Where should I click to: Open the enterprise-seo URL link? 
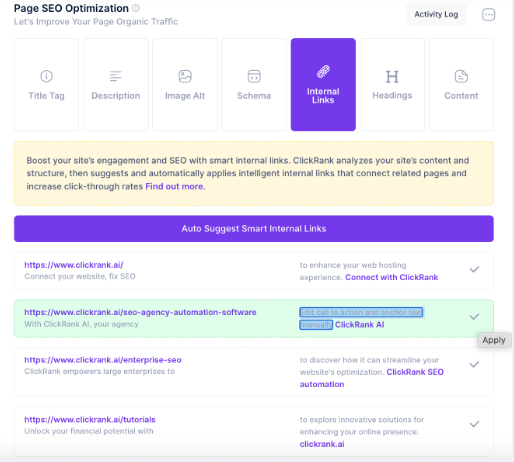pyautogui.click(x=103, y=360)
